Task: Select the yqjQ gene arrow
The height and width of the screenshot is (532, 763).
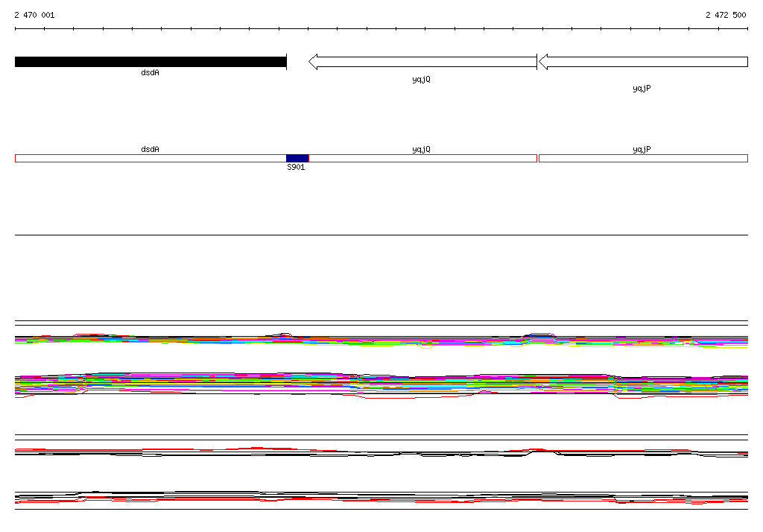Action: (x=422, y=62)
